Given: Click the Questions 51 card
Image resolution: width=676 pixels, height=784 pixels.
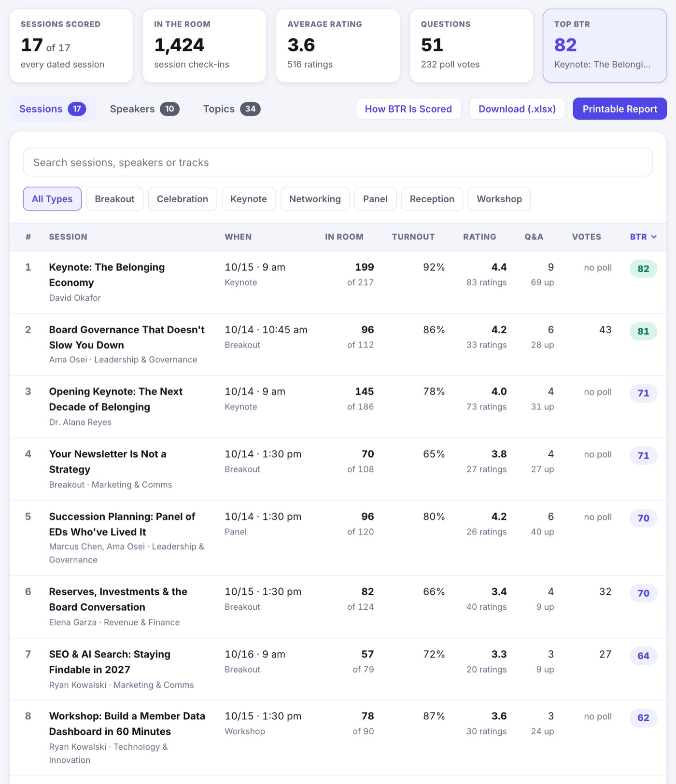Looking at the screenshot, I should click(471, 46).
